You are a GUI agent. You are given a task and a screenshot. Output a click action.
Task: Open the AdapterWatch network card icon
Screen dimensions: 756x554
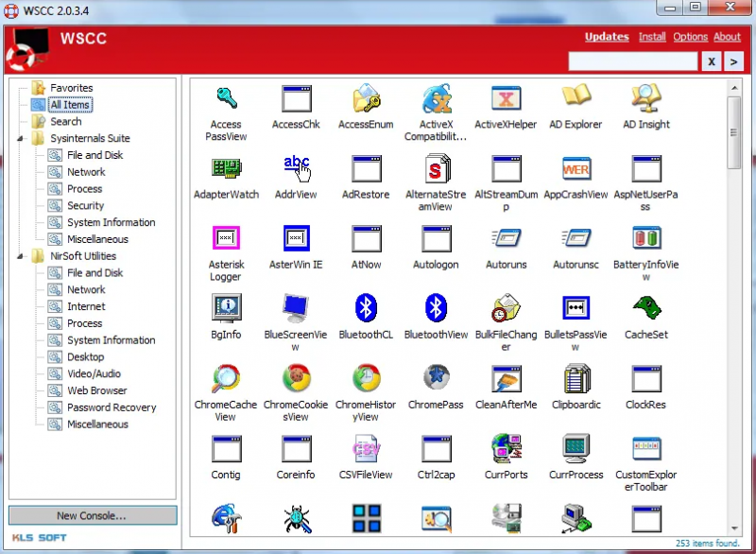225,169
